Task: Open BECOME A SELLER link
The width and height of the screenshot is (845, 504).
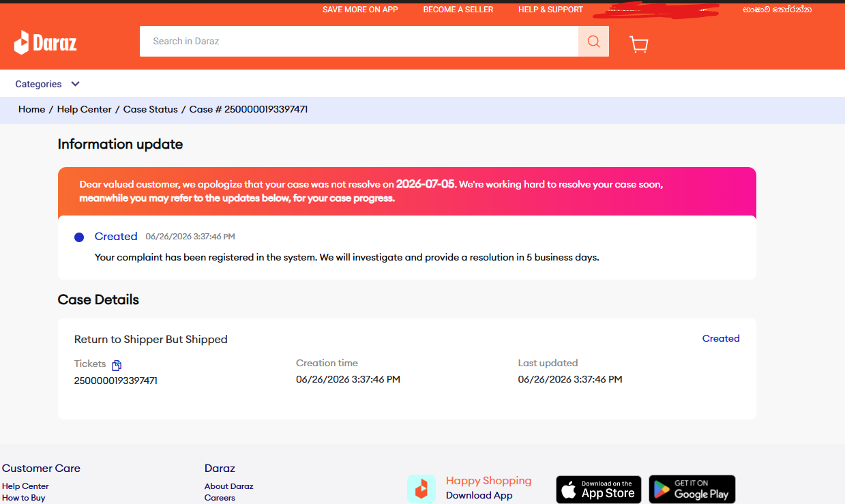Action: point(458,10)
